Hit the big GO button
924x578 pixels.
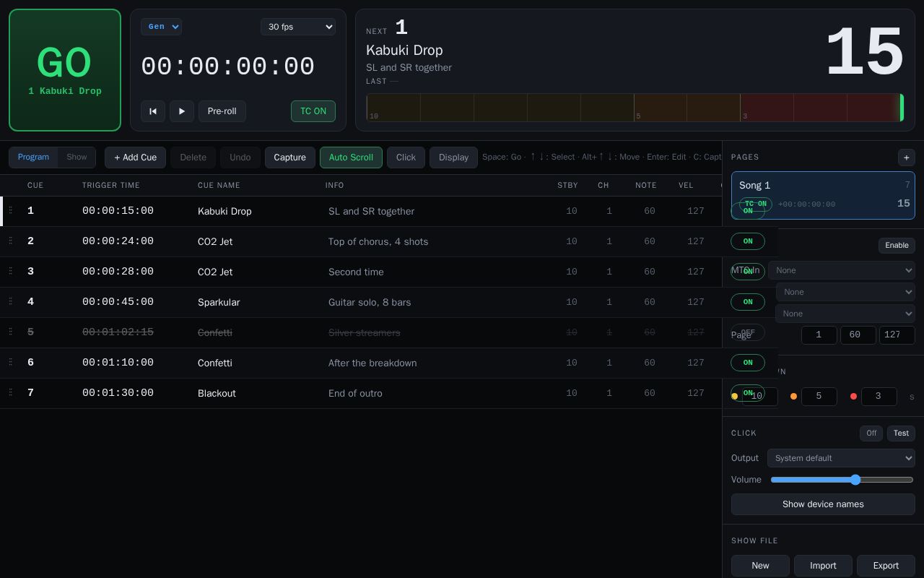click(x=65, y=70)
